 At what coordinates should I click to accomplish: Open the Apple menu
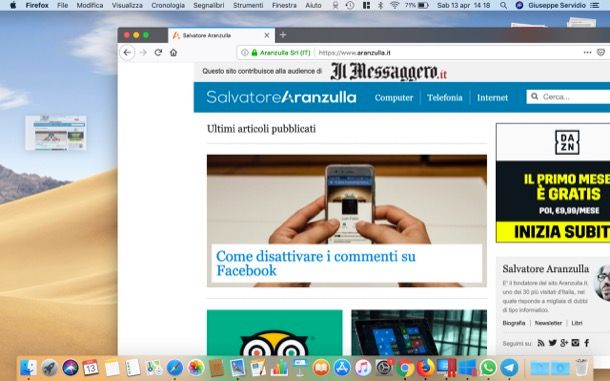(x=12, y=5)
